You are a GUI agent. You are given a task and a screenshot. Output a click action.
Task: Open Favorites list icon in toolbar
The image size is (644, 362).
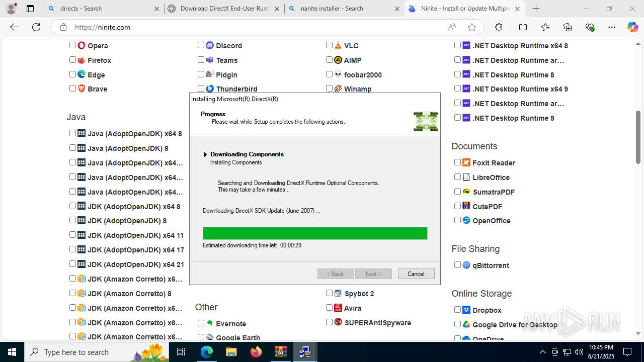pyautogui.click(x=545, y=27)
